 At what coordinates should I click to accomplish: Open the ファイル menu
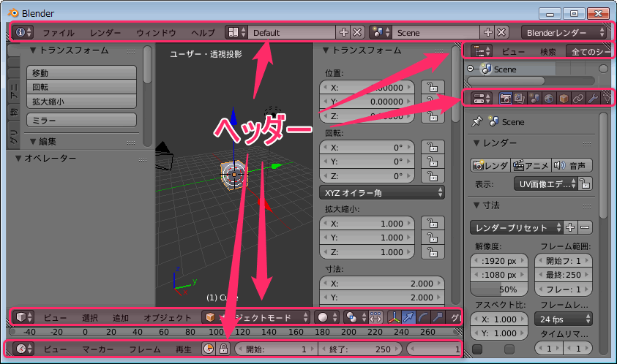pyautogui.click(x=59, y=33)
